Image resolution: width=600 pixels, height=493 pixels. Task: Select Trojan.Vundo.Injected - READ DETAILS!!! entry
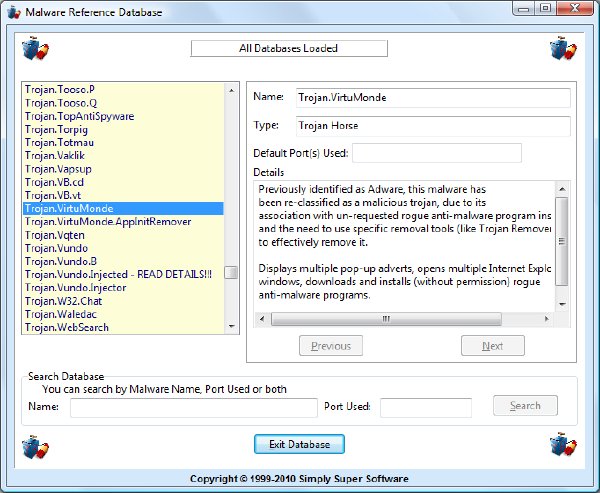coord(123,274)
